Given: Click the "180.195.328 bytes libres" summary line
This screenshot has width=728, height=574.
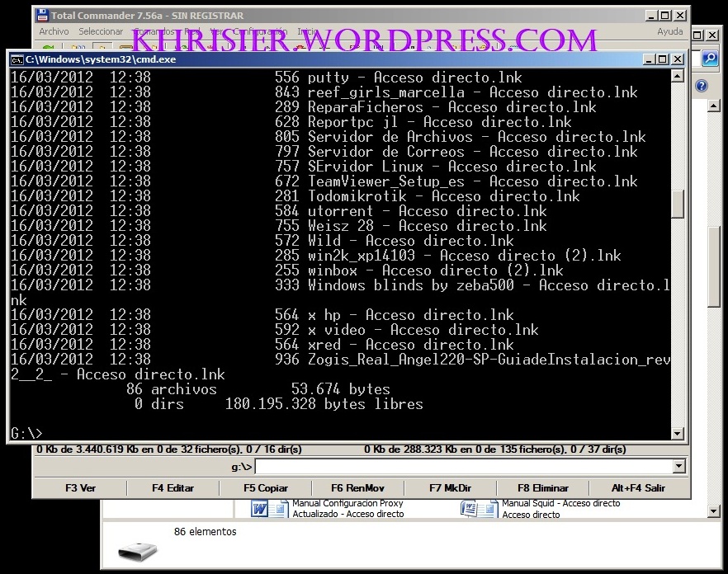Looking at the screenshot, I should pyautogui.click(x=279, y=404).
